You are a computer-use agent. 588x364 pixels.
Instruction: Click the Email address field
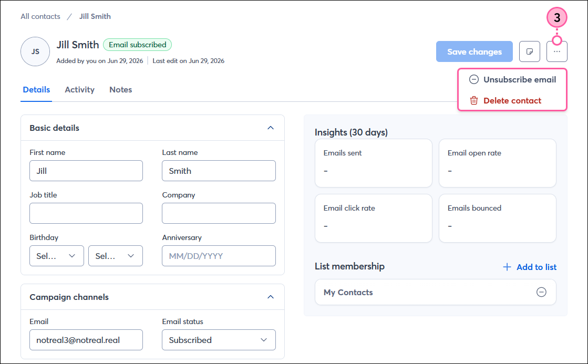[86, 340]
